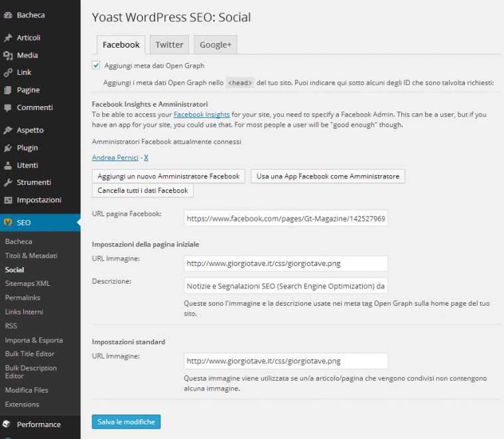The width and height of the screenshot is (504, 439).
Task: Open Bulk Description Editor
Action: [x=31, y=372]
